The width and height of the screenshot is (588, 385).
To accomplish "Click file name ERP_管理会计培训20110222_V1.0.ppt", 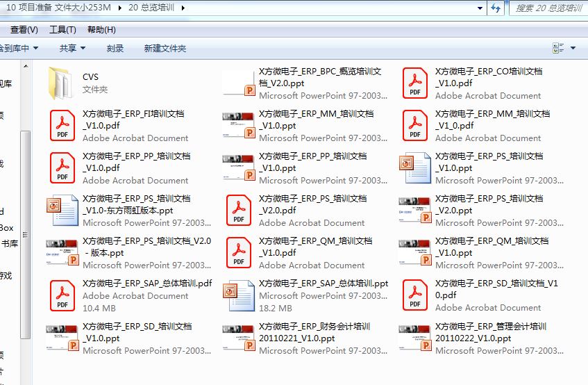I will click(491, 332).
